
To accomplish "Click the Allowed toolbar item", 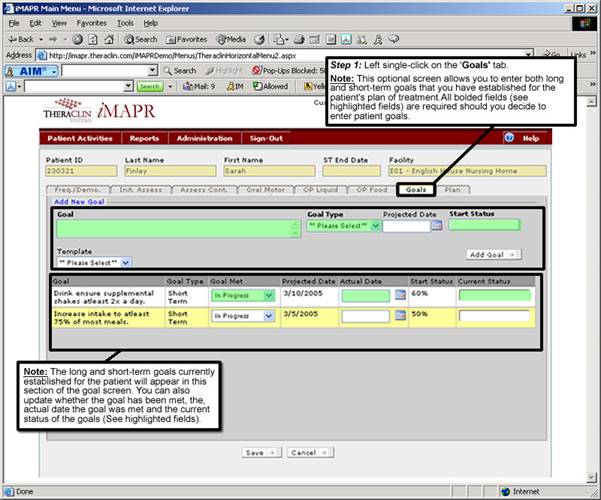I will [x=271, y=87].
